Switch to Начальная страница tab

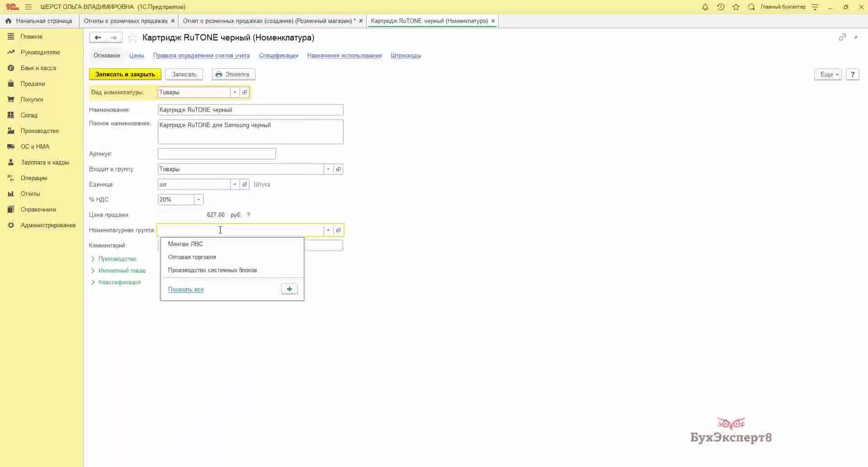tap(39, 21)
